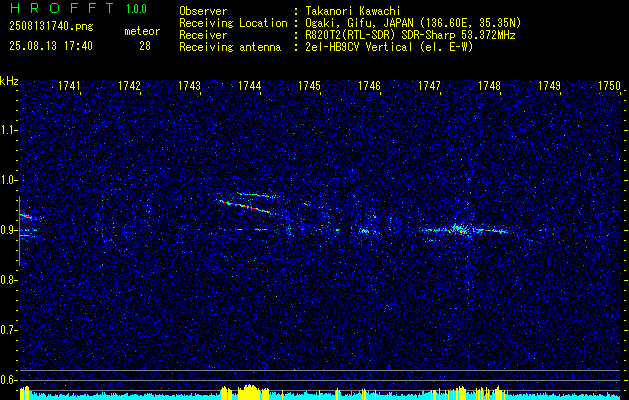
Task: Click the red-peaked meteor echo streak near 1744
Action: 249,207
